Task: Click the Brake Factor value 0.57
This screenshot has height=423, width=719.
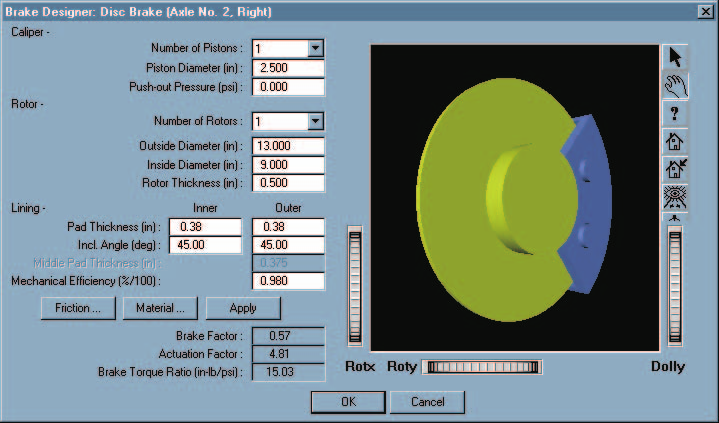Action: click(x=288, y=336)
